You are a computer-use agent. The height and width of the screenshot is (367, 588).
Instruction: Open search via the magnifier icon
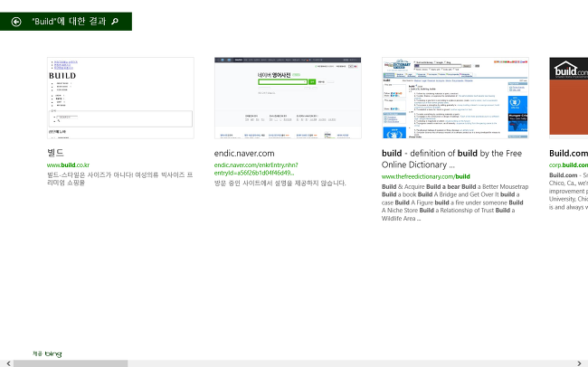click(115, 22)
